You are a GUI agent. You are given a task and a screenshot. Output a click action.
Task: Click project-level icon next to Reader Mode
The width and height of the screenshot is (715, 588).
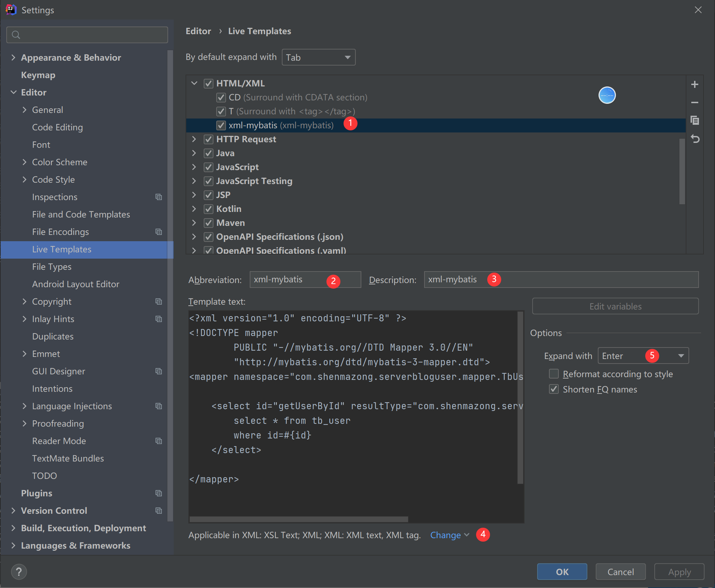coord(159,441)
